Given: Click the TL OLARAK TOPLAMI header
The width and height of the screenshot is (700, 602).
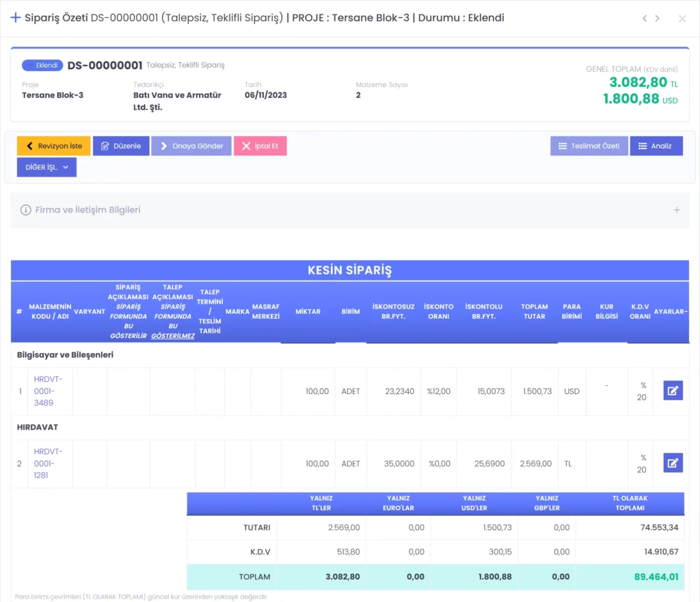Looking at the screenshot, I should (x=630, y=503).
